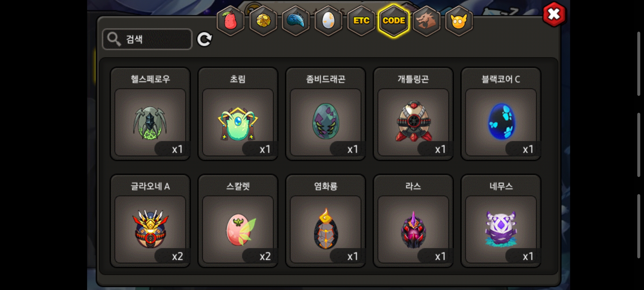Select the yellow horned mask tab
This screenshot has width=644, height=290.
coord(459,21)
